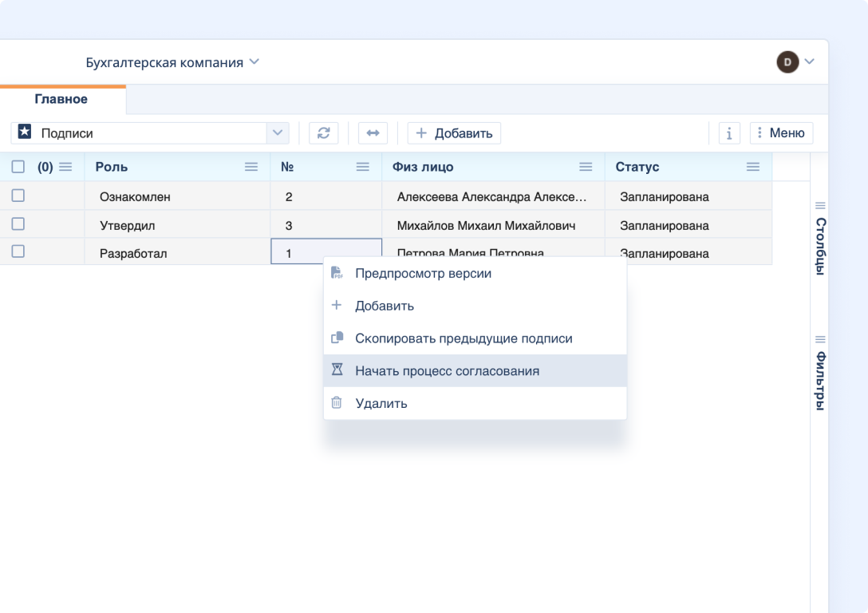The image size is (868, 613).
Task: Open the Подписи view selector dropdown
Action: (x=278, y=132)
